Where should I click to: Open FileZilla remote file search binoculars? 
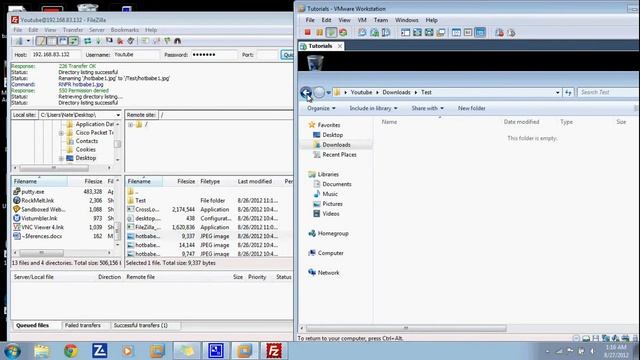click(178, 41)
